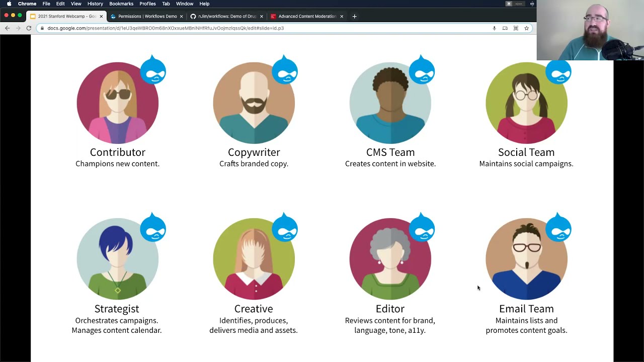Viewport: 644px width, 362px height.
Task: Click the presenter webcam video overlay
Action: pyautogui.click(x=590, y=30)
